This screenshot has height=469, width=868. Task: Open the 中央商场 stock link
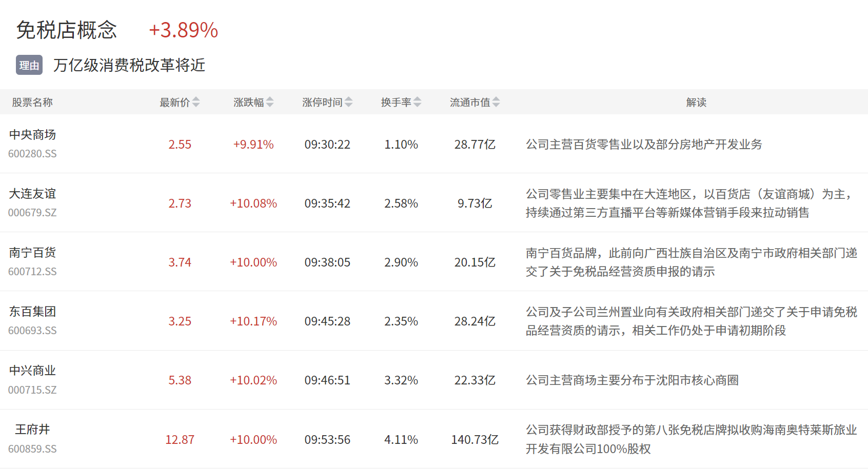[x=32, y=135]
